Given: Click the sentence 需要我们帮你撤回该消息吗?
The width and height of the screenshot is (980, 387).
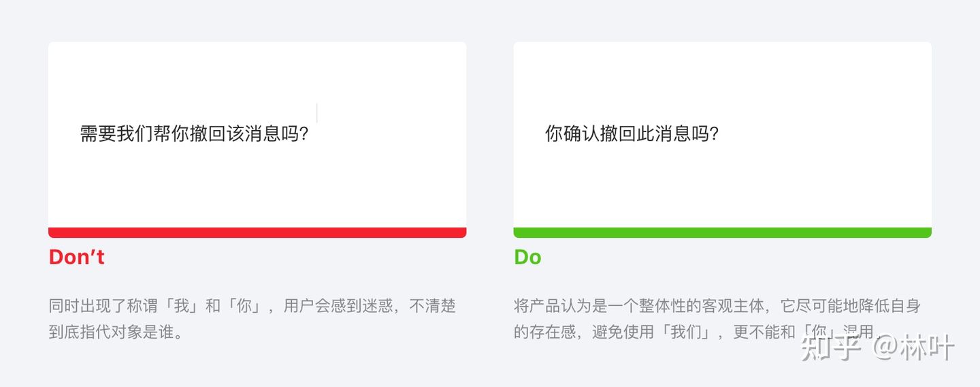Looking at the screenshot, I should tap(195, 134).
